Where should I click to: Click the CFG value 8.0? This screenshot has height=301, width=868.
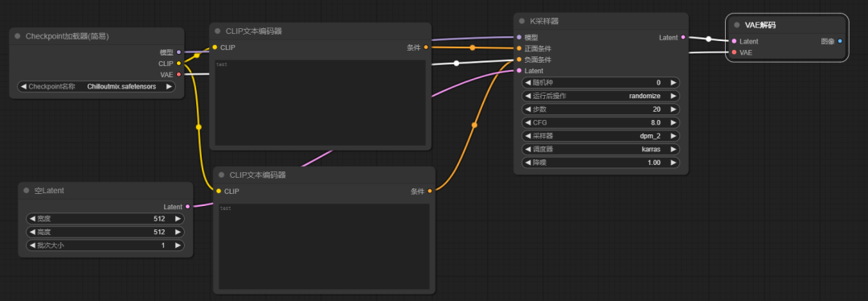(655, 122)
